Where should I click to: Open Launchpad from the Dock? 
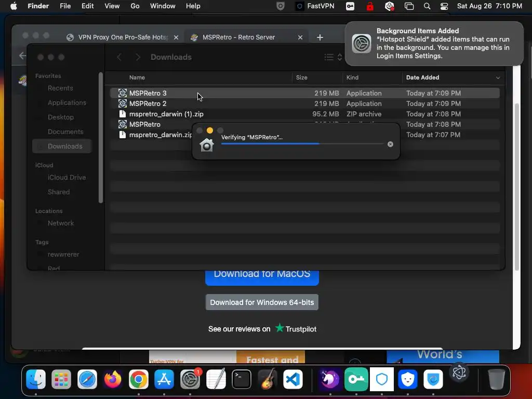(x=61, y=379)
